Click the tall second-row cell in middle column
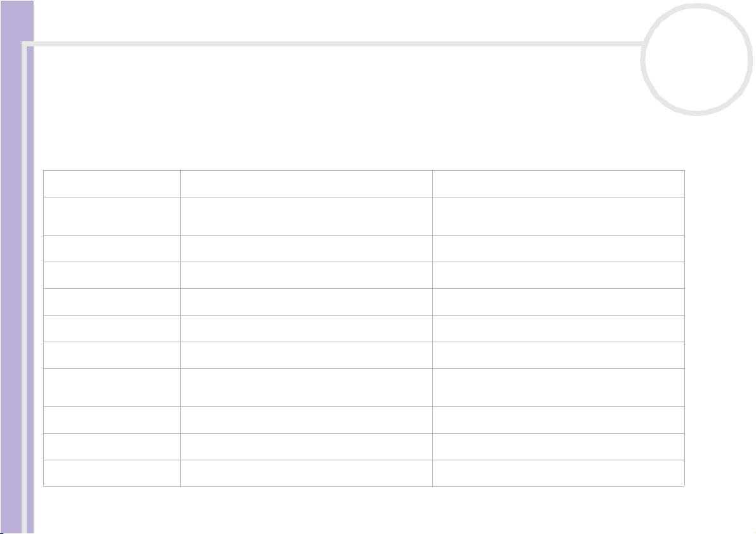 pos(306,216)
